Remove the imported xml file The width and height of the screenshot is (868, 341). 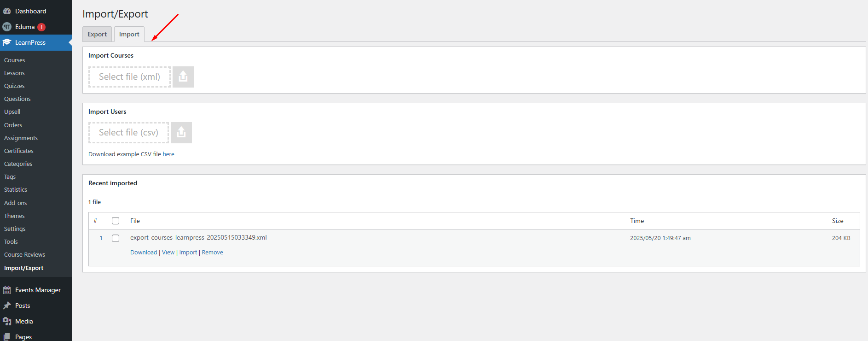(213, 253)
